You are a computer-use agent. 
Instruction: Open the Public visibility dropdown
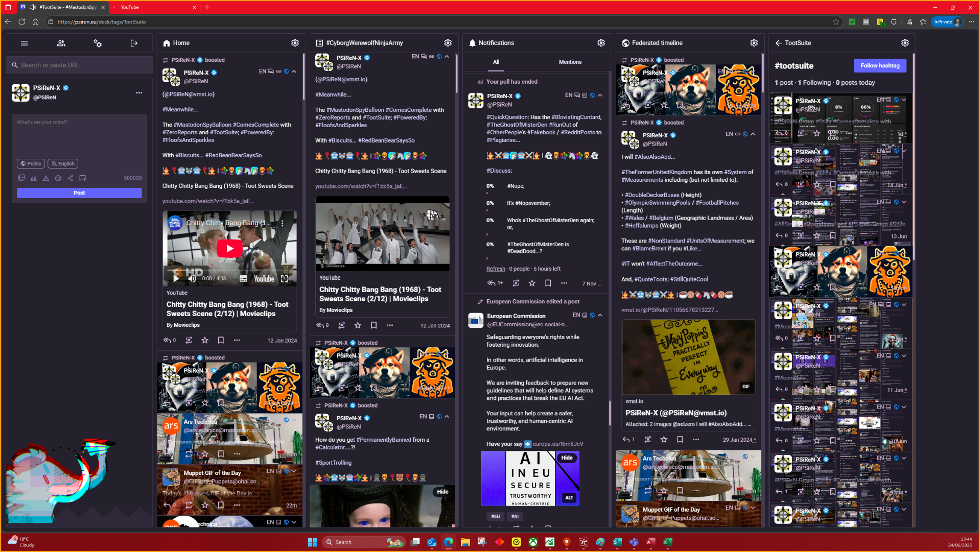31,164
